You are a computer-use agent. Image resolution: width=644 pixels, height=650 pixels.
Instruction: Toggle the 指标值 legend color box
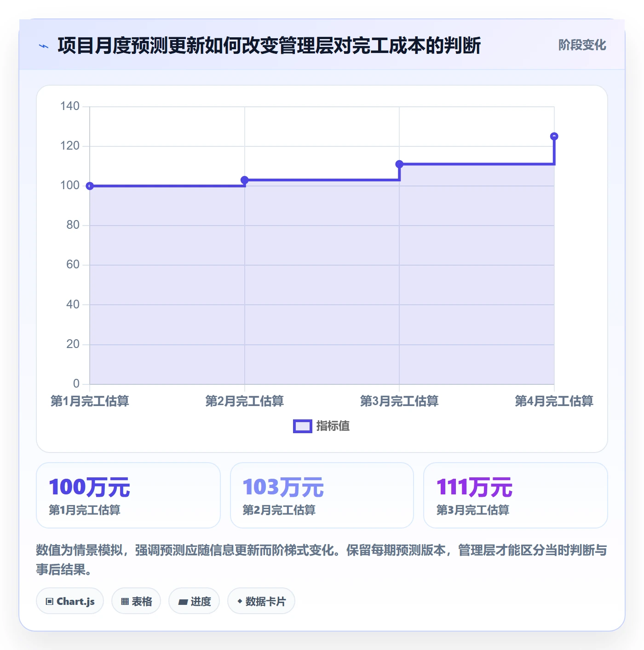pyautogui.click(x=302, y=426)
